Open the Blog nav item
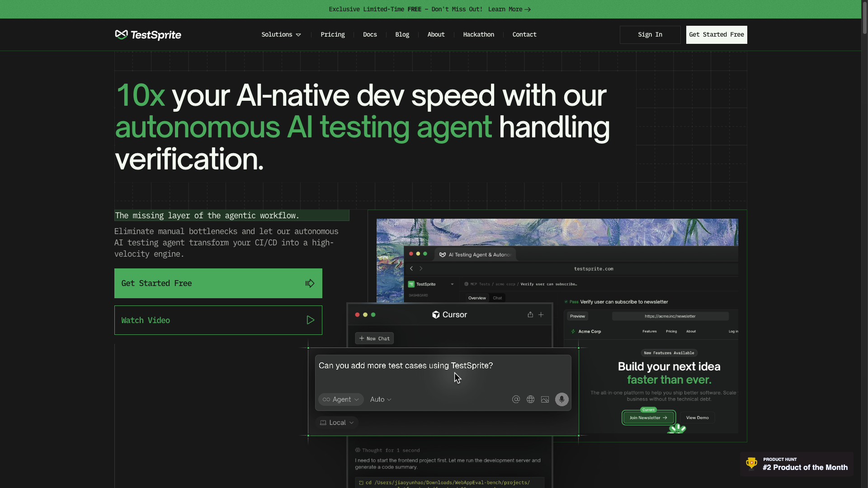The height and width of the screenshot is (488, 868). click(x=402, y=35)
